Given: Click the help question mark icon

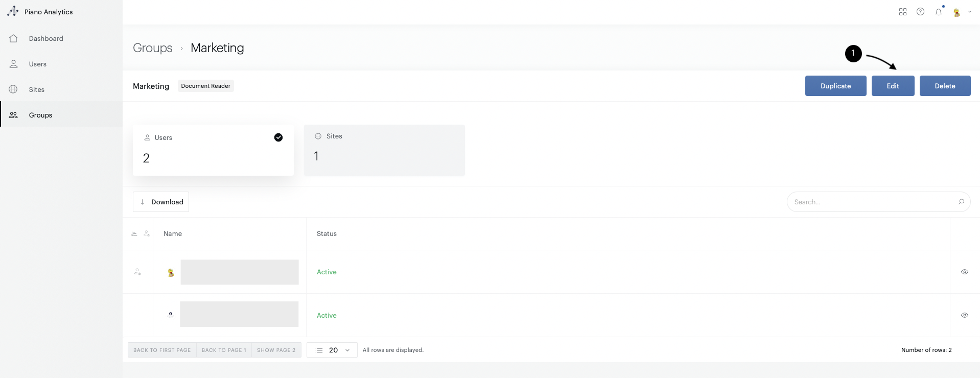Looking at the screenshot, I should coord(920,12).
